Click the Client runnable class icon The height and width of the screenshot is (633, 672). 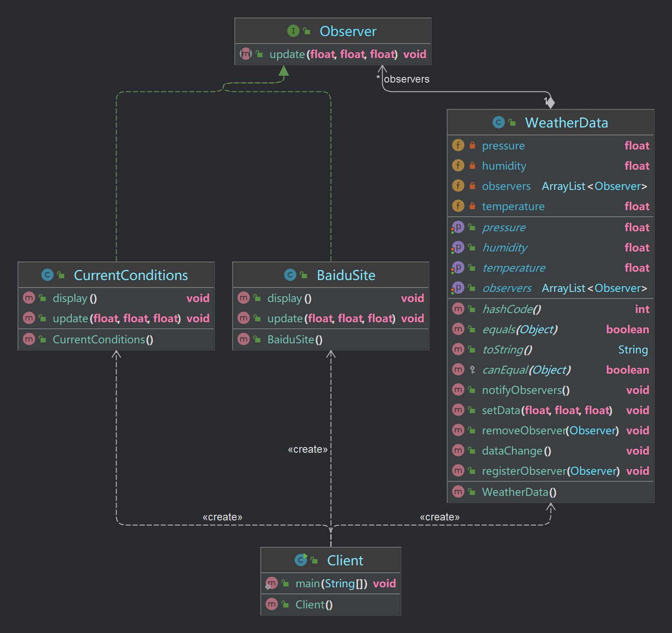click(301, 560)
